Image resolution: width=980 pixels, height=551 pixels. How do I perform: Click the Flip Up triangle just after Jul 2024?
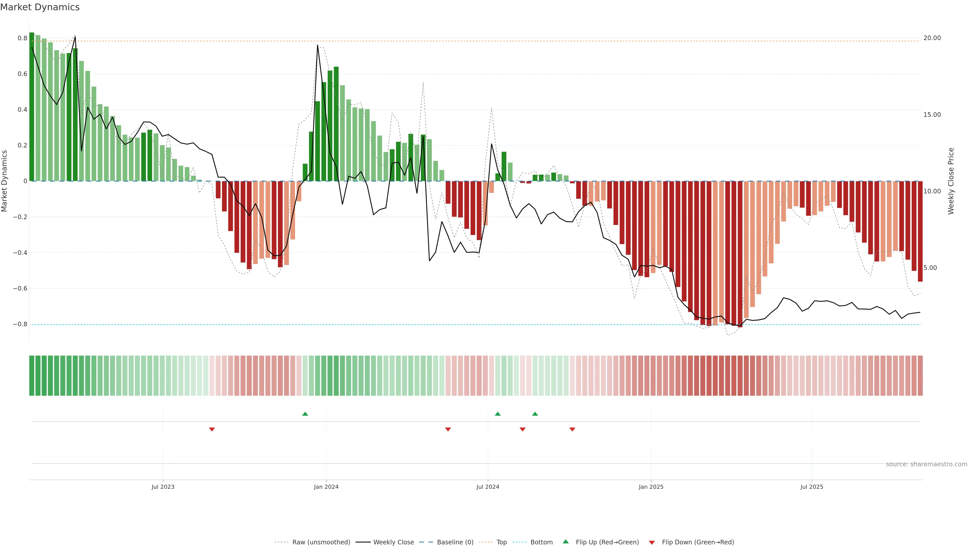point(497,414)
